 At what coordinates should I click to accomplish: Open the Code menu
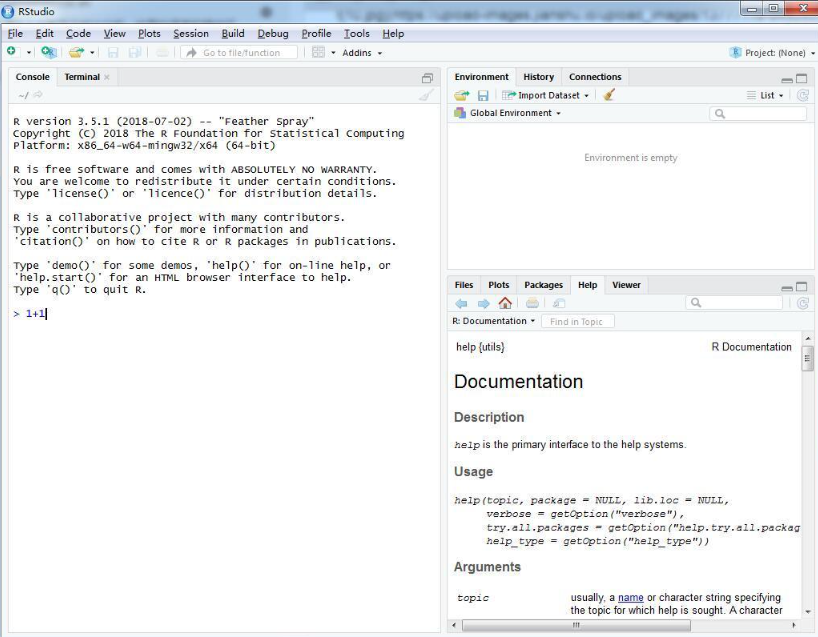point(78,33)
